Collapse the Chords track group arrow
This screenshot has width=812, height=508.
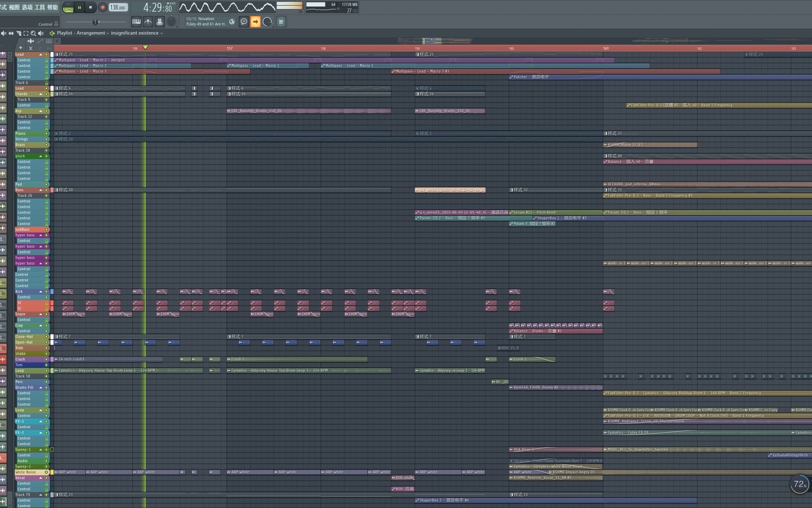pyautogui.click(x=41, y=94)
